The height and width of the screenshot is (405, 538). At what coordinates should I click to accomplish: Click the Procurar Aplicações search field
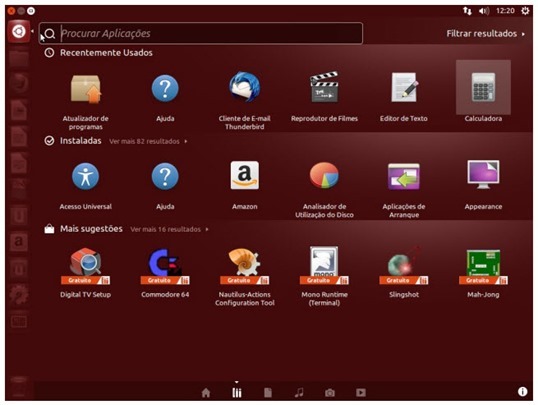pyautogui.click(x=201, y=33)
